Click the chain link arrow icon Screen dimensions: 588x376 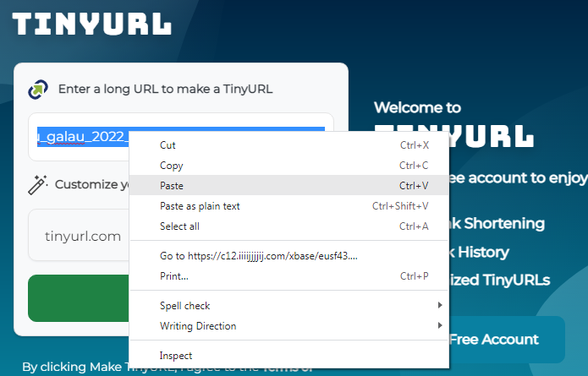coord(38,89)
